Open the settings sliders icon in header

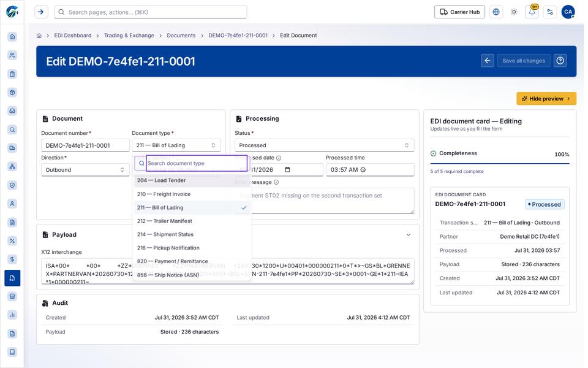coord(550,12)
